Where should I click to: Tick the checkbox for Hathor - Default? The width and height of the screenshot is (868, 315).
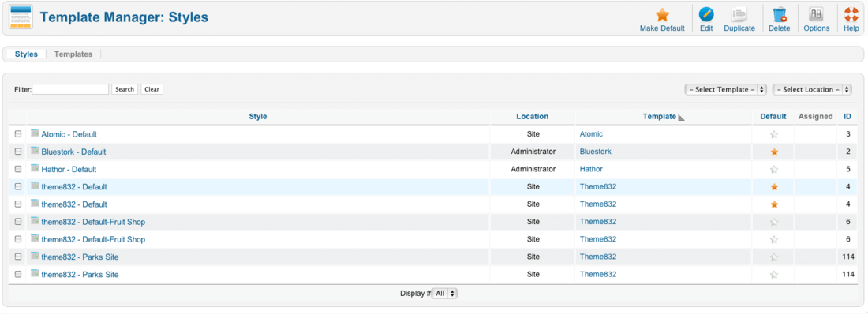(17, 170)
